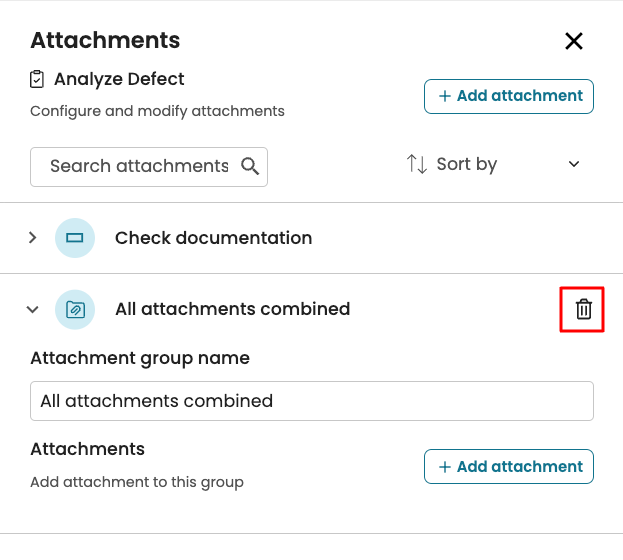Select the Check documentation item title
The image size is (623, 560).
click(x=214, y=238)
